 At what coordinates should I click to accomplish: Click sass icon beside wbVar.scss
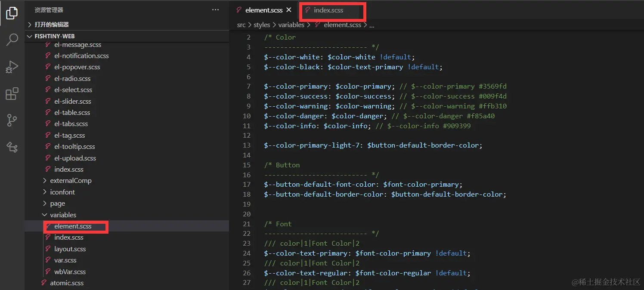tap(48, 271)
